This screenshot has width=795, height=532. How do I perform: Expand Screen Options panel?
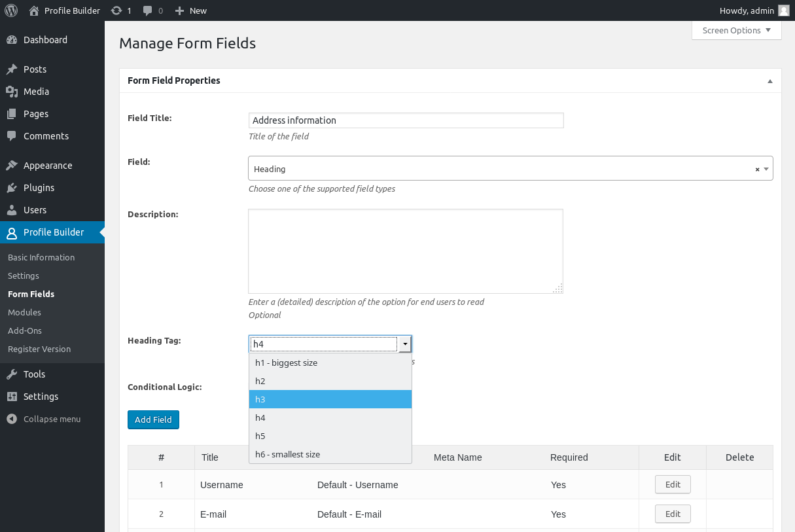click(x=737, y=30)
